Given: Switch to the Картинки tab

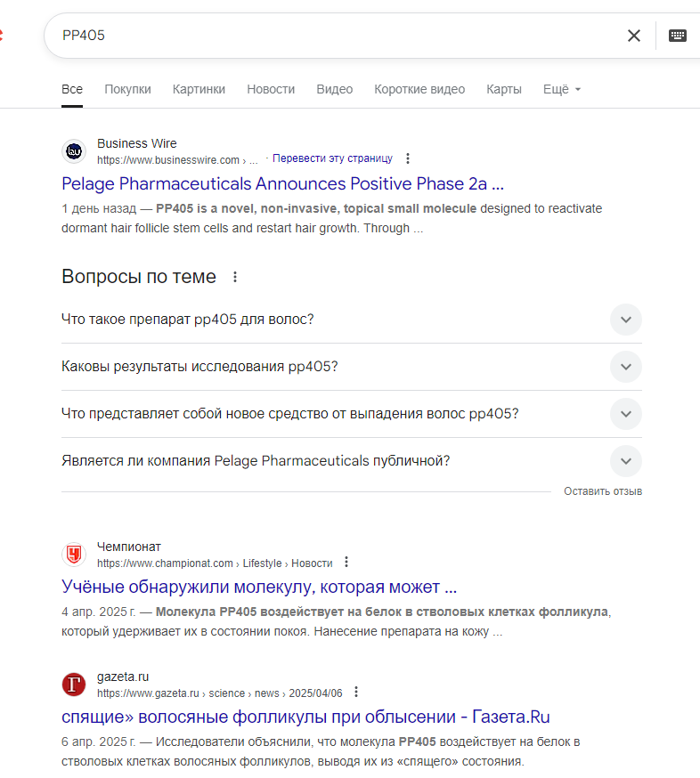Looking at the screenshot, I should point(199,89).
